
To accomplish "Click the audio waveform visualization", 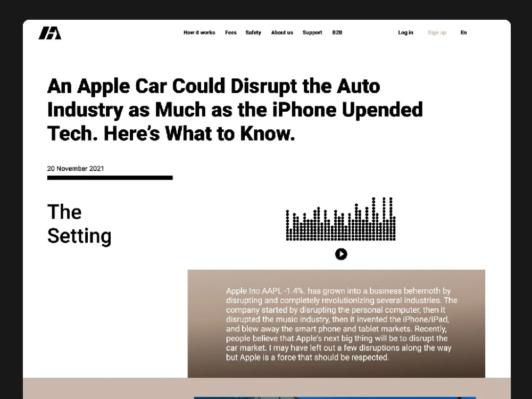I will tap(340, 219).
